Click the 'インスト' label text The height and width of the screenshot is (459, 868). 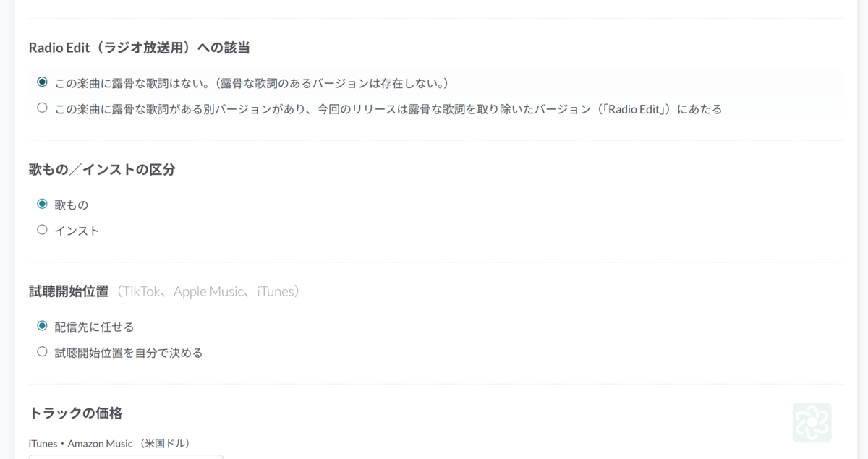point(77,231)
